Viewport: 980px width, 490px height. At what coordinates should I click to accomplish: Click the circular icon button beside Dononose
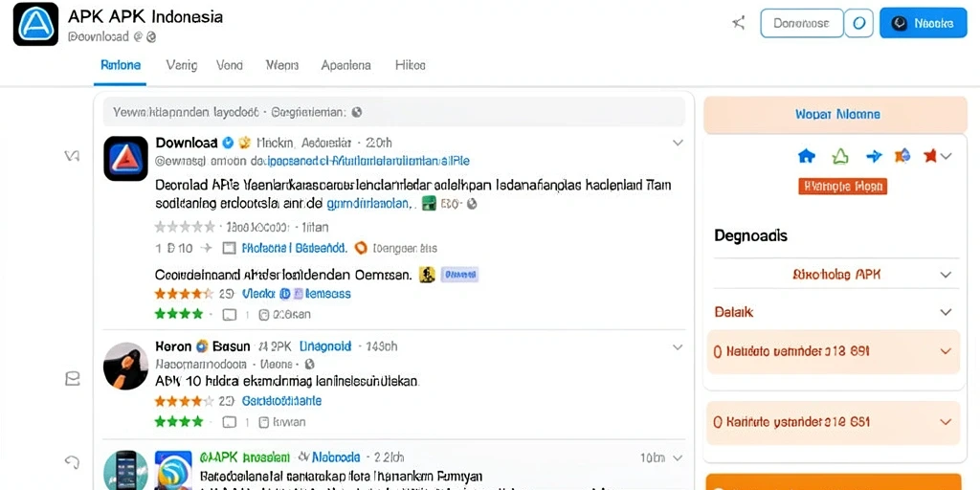point(858,23)
